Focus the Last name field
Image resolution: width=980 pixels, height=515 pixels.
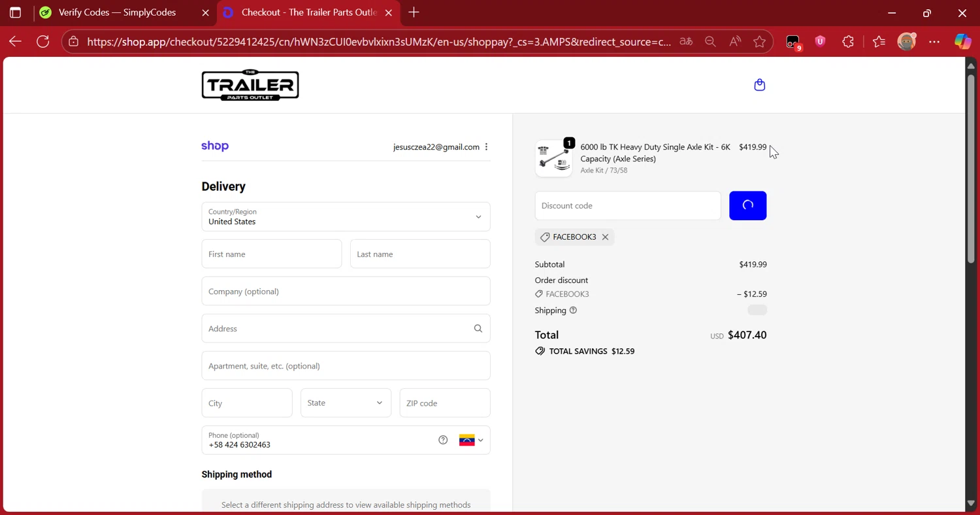click(420, 254)
